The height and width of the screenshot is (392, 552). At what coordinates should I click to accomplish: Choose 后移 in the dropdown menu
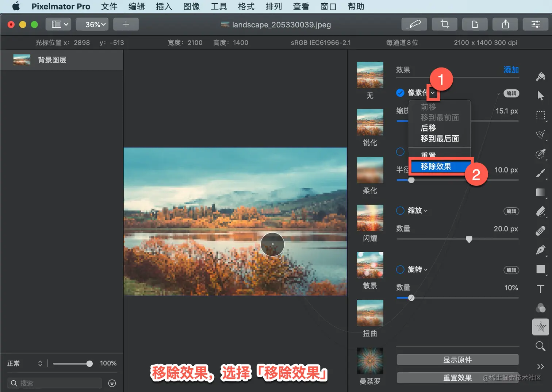pyautogui.click(x=440, y=128)
